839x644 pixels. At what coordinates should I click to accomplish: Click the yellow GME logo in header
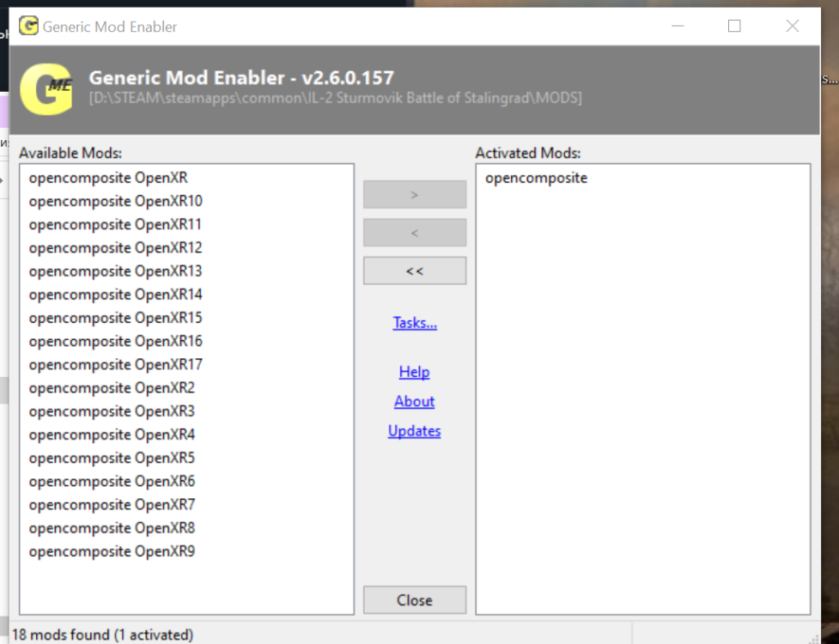(x=46, y=89)
